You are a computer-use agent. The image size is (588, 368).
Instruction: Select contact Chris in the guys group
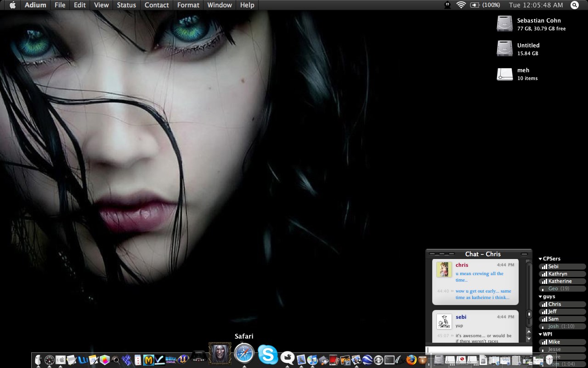coord(562,304)
